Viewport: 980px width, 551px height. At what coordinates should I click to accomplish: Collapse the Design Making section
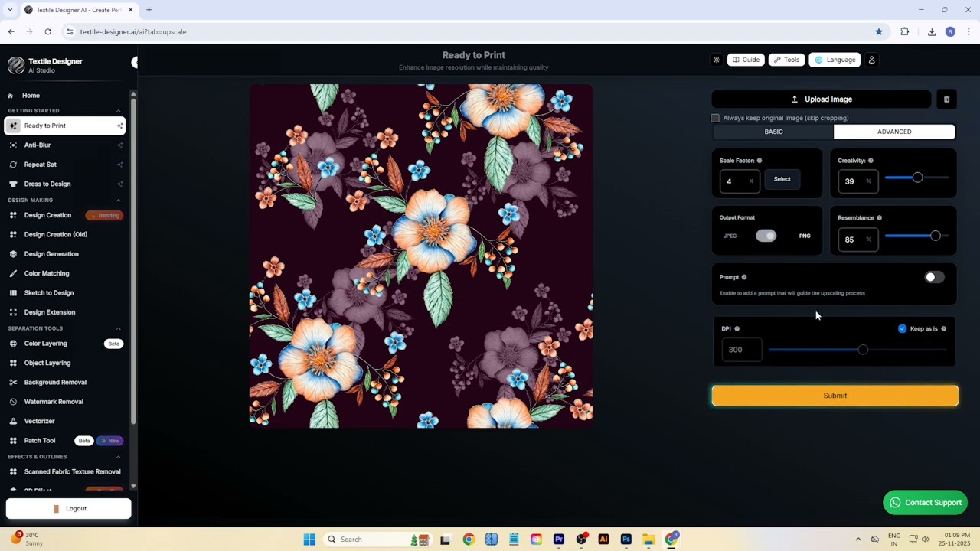[x=118, y=201]
